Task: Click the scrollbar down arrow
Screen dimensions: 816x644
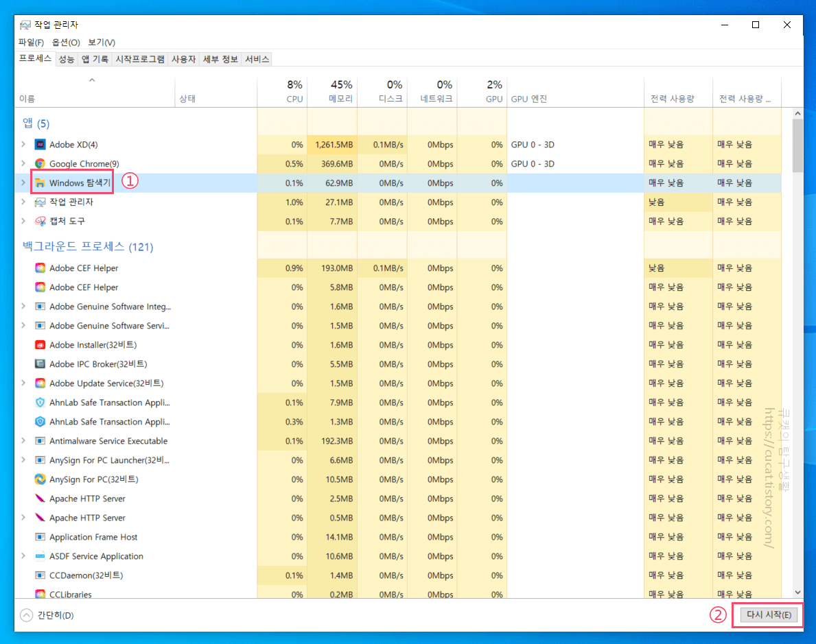Action: 797,593
